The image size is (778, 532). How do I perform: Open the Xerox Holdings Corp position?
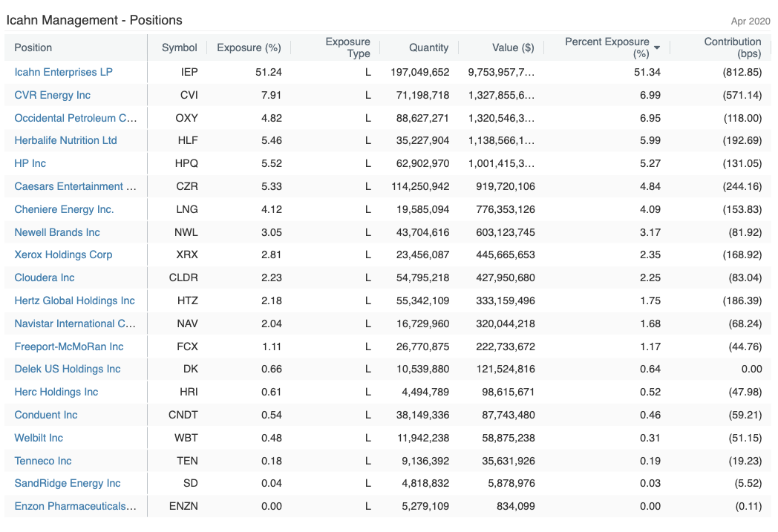[63, 254]
